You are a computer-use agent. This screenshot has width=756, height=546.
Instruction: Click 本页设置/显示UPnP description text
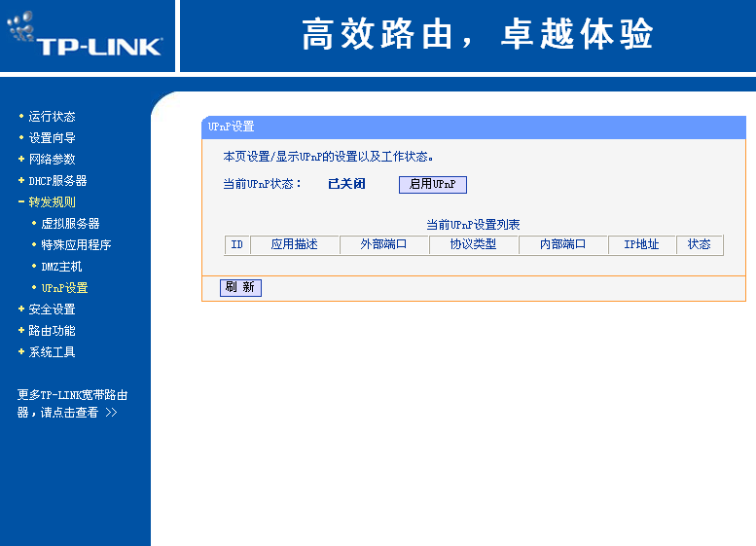click(x=328, y=157)
